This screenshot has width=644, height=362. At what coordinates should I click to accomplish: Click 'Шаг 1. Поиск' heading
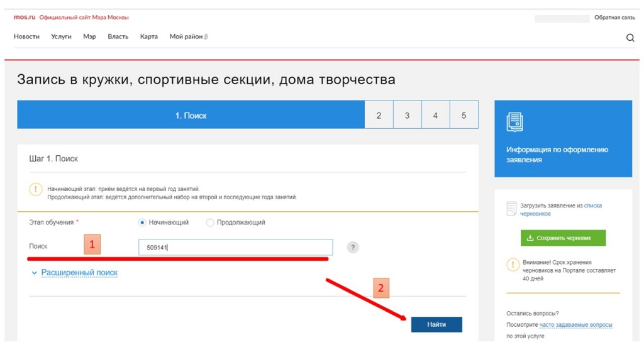tap(53, 158)
